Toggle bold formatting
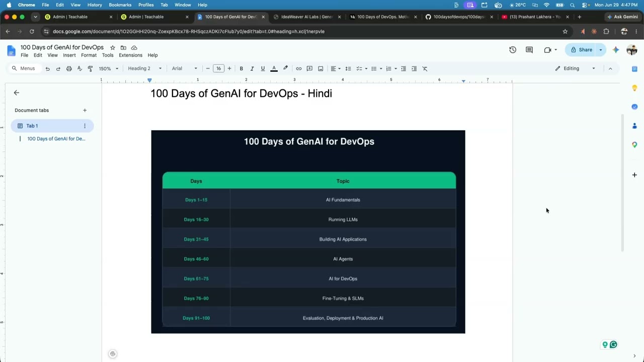Image resolution: width=644 pixels, height=362 pixels. (241, 68)
